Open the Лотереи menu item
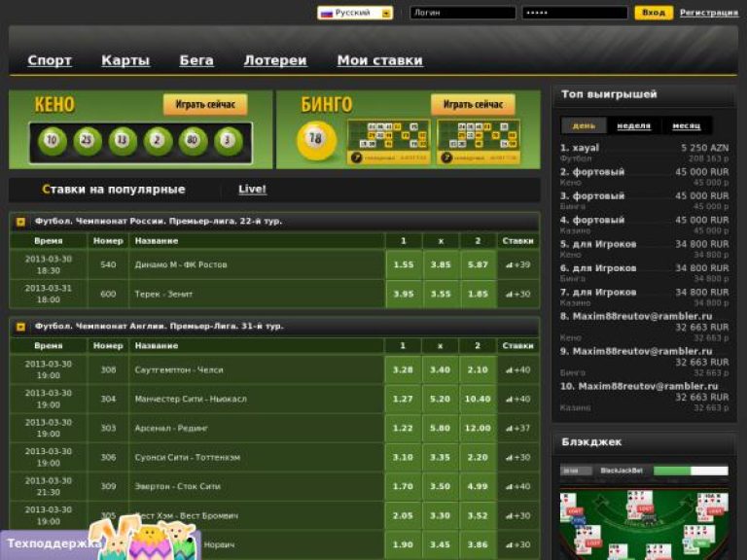 275,60
